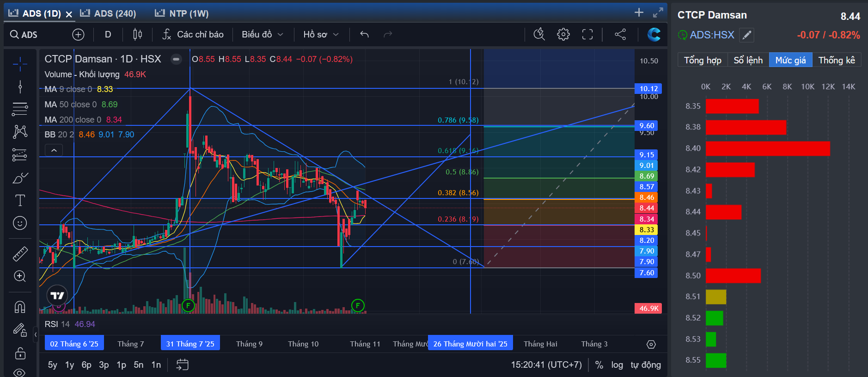
Task: Toggle lock all drawing tools
Action: click(20, 353)
